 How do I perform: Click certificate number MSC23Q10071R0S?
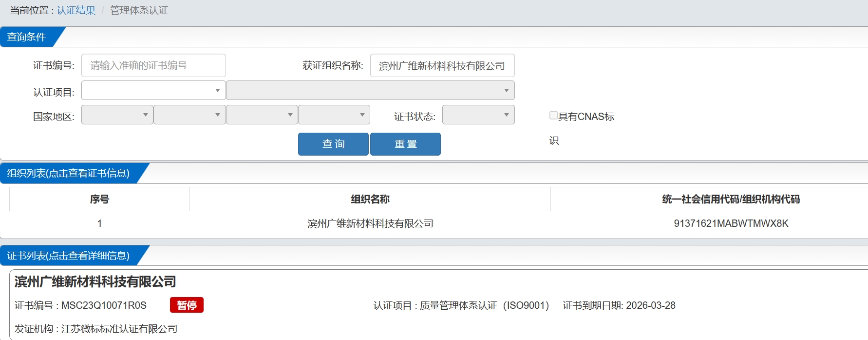pyautogui.click(x=104, y=305)
